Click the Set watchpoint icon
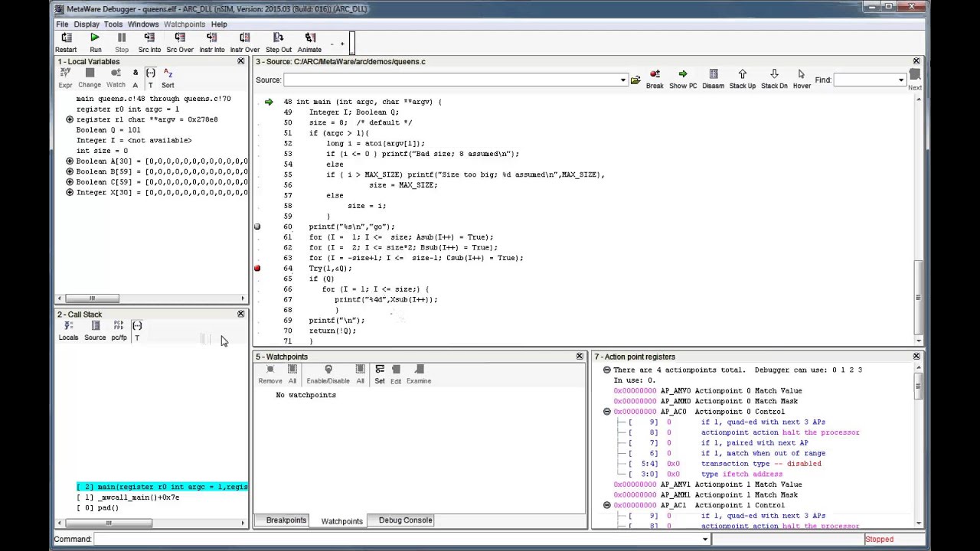This screenshot has height=551, width=980. (380, 374)
